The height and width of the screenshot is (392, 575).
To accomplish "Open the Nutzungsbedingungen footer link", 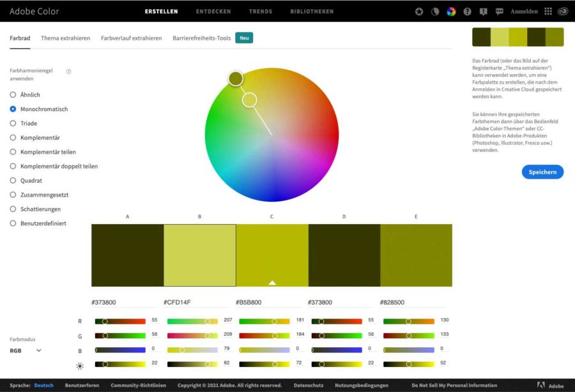I will pos(362,386).
